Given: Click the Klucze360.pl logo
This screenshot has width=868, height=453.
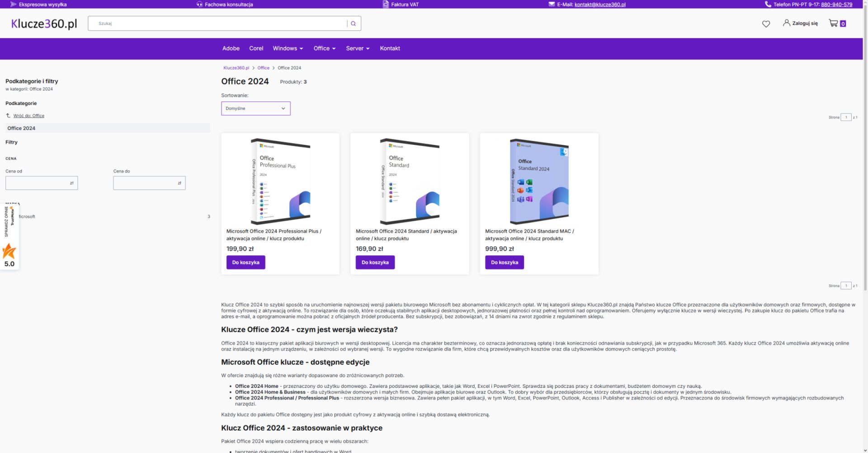Looking at the screenshot, I should (x=44, y=24).
